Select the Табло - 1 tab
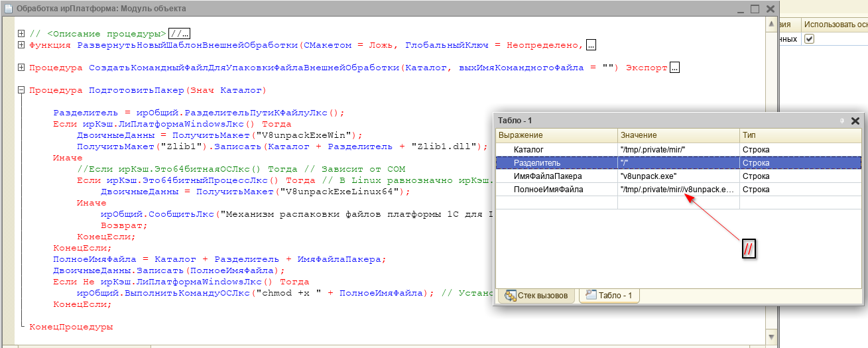This screenshot has height=348, width=868. [609, 296]
